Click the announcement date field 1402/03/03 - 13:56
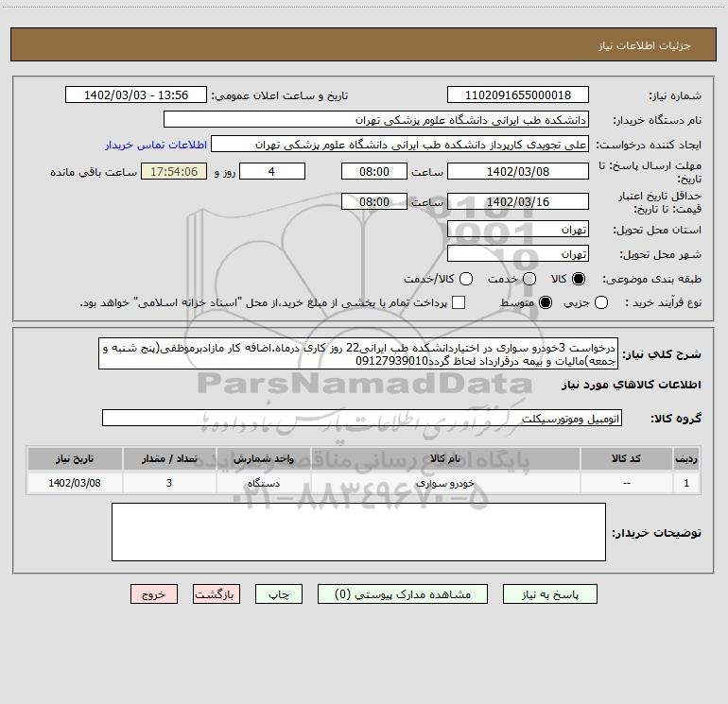This screenshot has width=728, height=704. pos(136,95)
